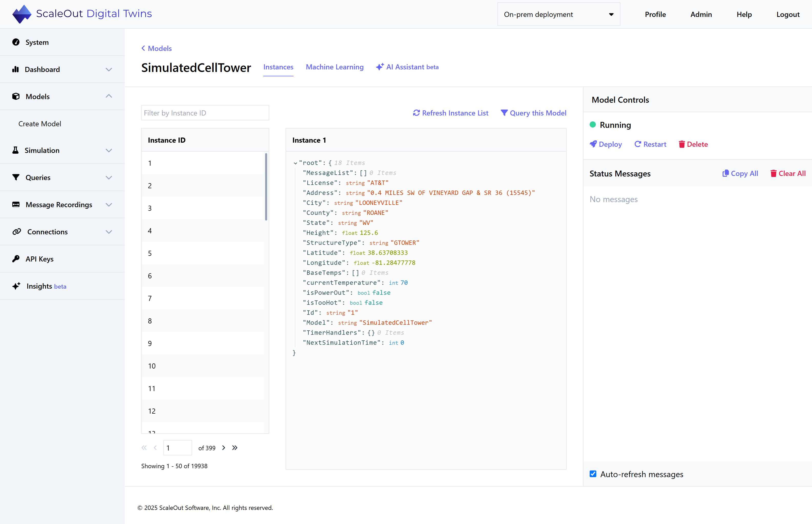Click the currentTemperature value 70
The image size is (812, 524).
tap(404, 283)
